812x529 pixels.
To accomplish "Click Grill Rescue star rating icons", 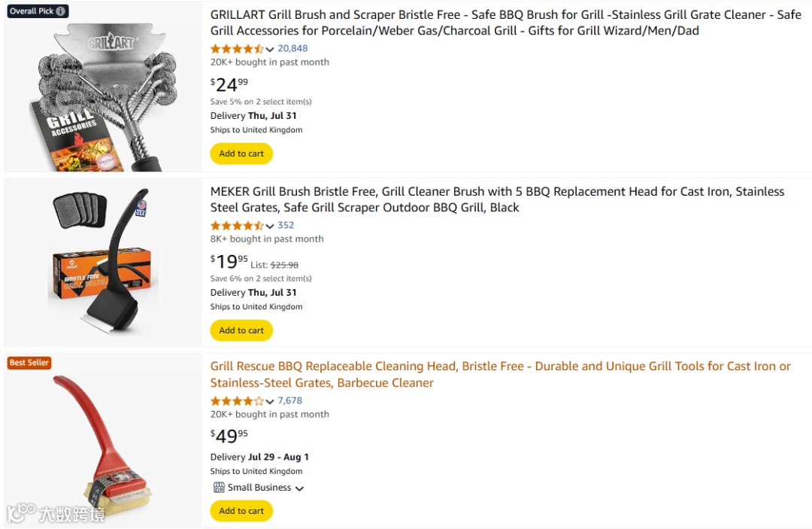I will click(237, 401).
